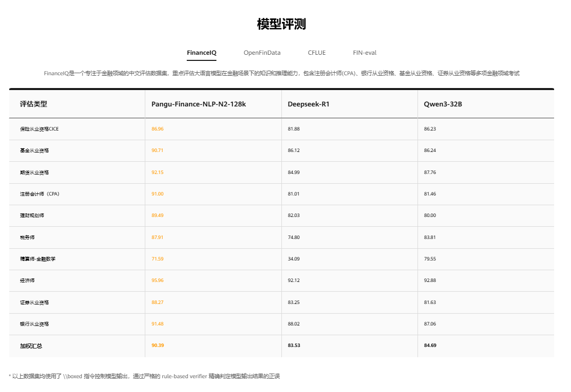Click the Deepseek-R1 column header
Screen dimensions: 571x392
coord(309,104)
